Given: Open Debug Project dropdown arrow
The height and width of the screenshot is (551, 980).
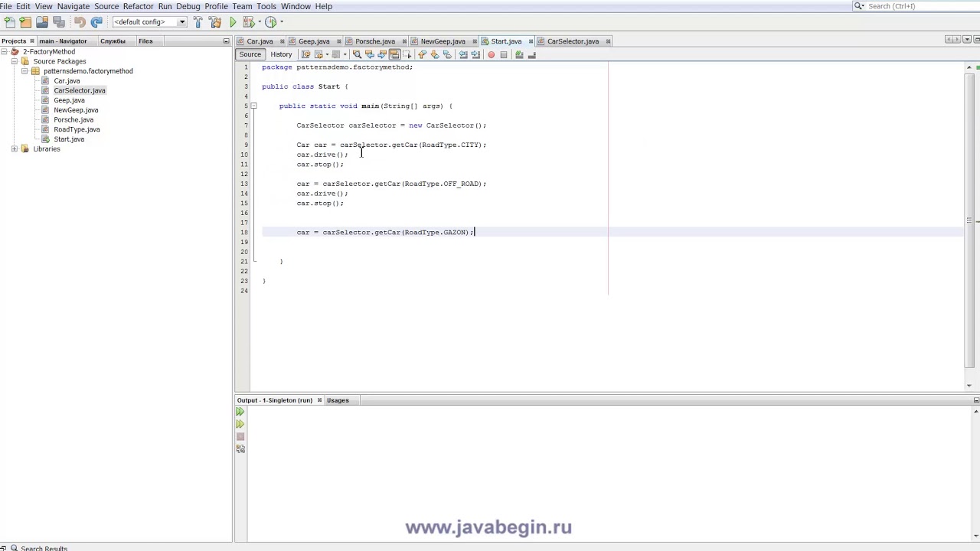Looking at the screenshot, I should (260, 21).
